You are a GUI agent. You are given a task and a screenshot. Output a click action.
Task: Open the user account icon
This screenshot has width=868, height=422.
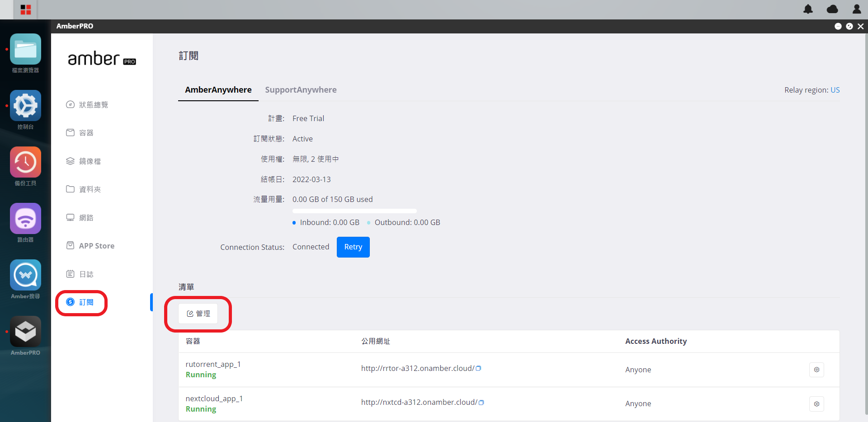click(857, 9)
